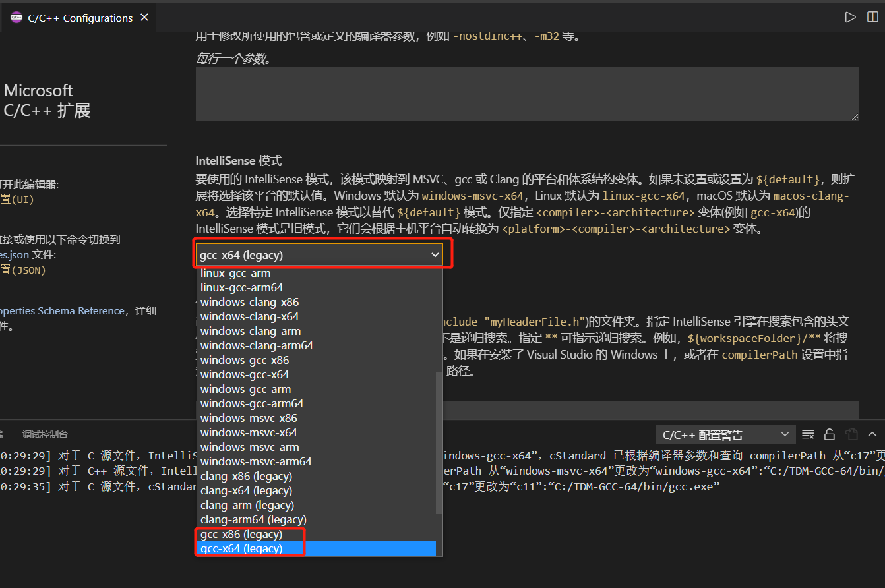Image resolution: width=885 pixels, height=588 pixels.
Task: Click the dropdown list's vertical scrollbar
Action: [439, 443]
